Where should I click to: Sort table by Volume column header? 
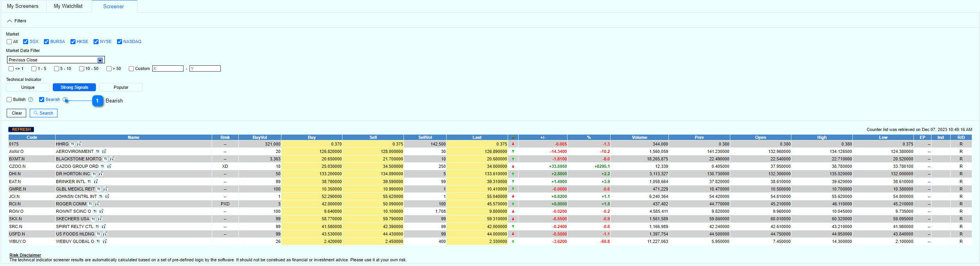[x=640, y=137]
